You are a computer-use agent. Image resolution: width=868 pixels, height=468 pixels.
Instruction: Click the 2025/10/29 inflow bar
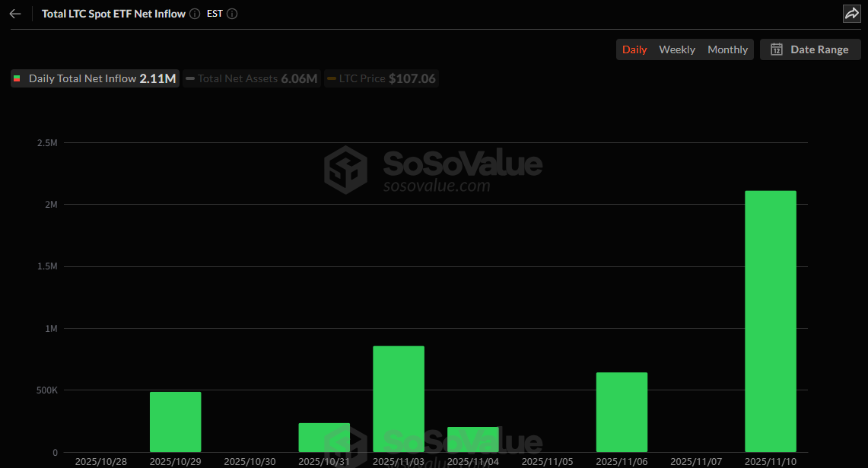pyautogui.click(x=175, y=422)
